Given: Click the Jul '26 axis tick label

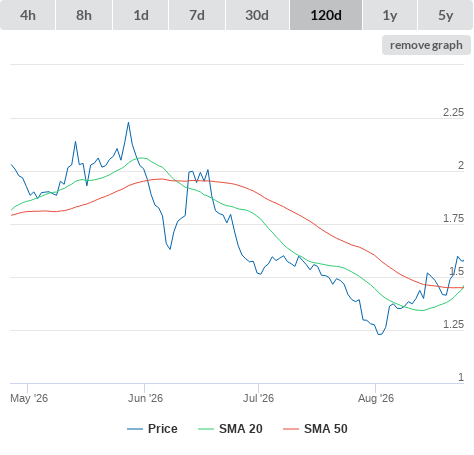Looking at the screenshot, I should pos(258,398).
